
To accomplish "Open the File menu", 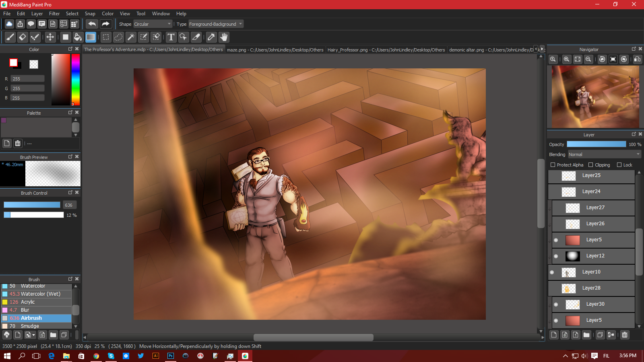I will coord(7,14).
